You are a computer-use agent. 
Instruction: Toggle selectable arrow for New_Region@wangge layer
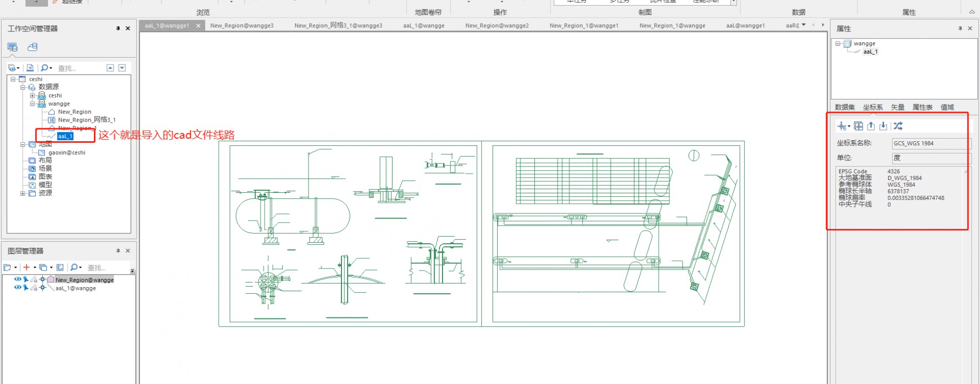(x=25, y=279)
